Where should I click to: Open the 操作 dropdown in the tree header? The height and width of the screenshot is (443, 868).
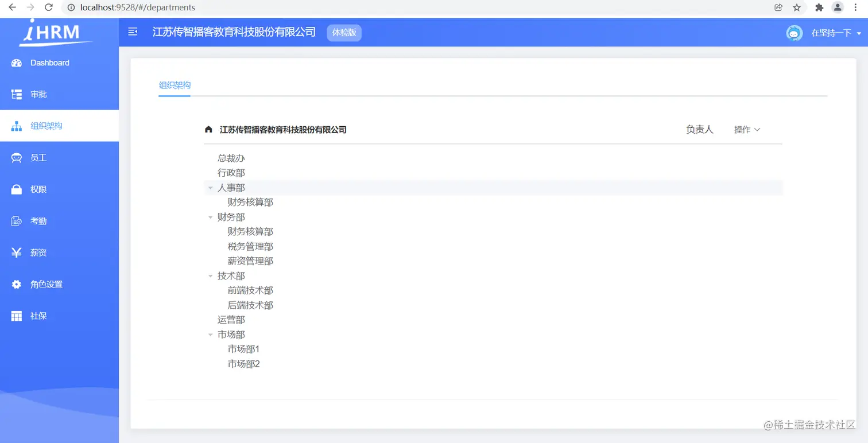(747, 130)
